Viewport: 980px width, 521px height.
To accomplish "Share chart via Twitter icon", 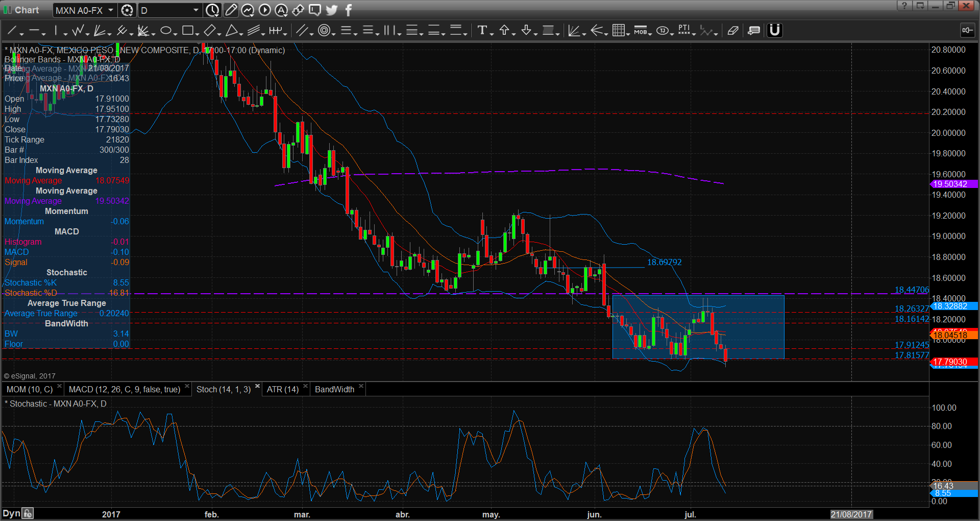I will point(332,10).
